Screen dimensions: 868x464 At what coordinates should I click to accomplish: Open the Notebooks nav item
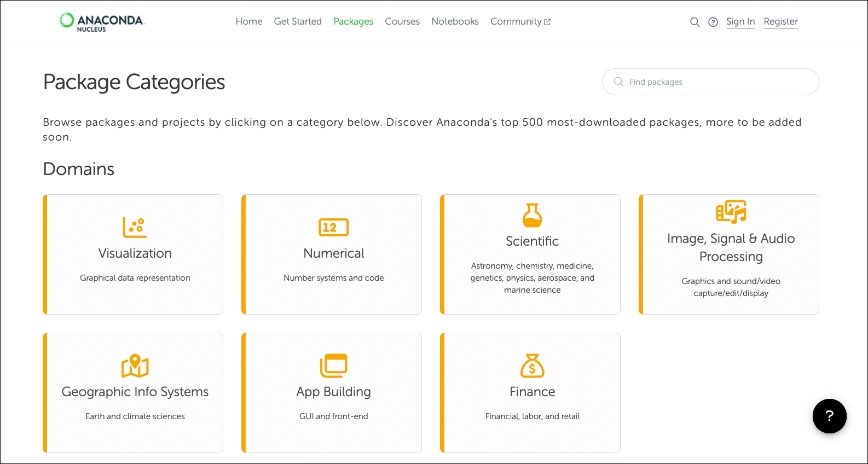point(455,21)
